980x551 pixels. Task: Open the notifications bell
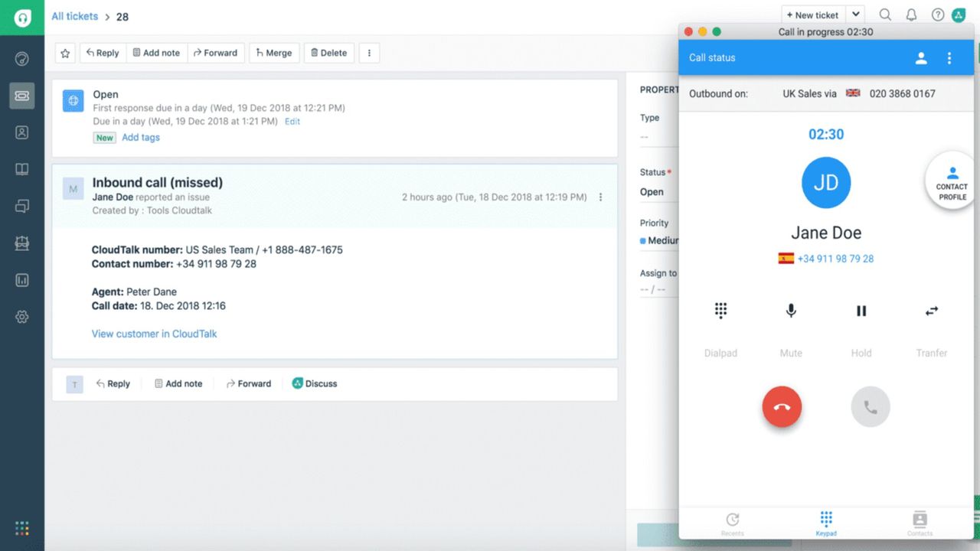click(911, 15)
